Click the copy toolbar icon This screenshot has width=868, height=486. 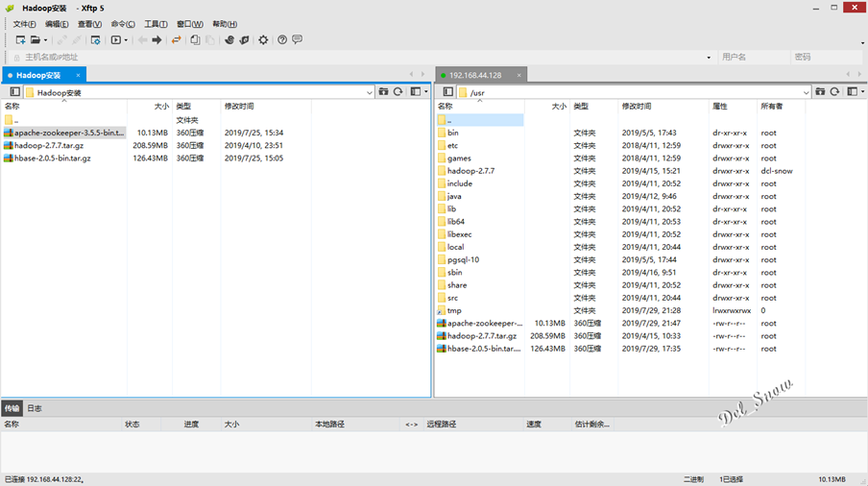click(195, 39)
